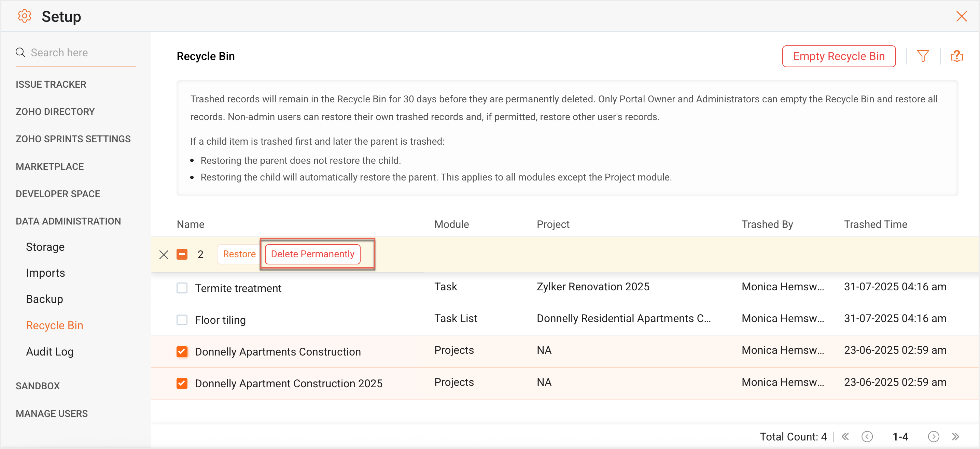This screenshot has height=449, width=980.
Task: Click the Setup gear icon
Action: (24, 16)
